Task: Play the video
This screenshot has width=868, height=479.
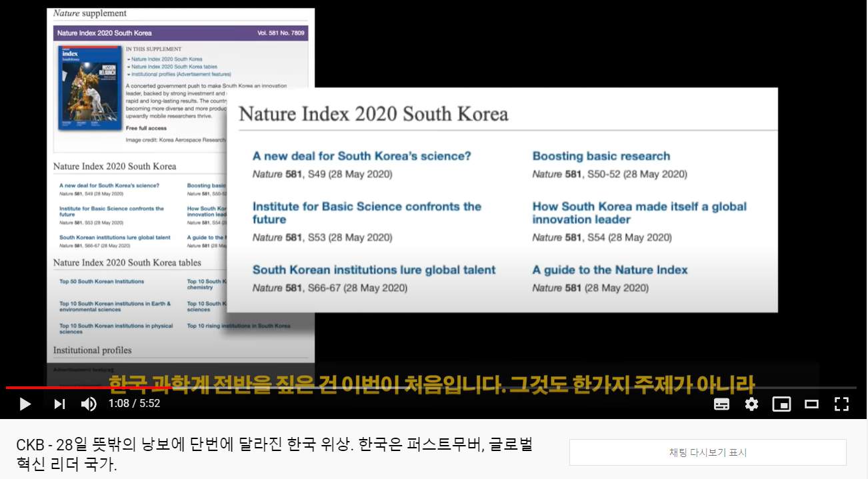Action: pyautogui.click(x=25, y=404)
